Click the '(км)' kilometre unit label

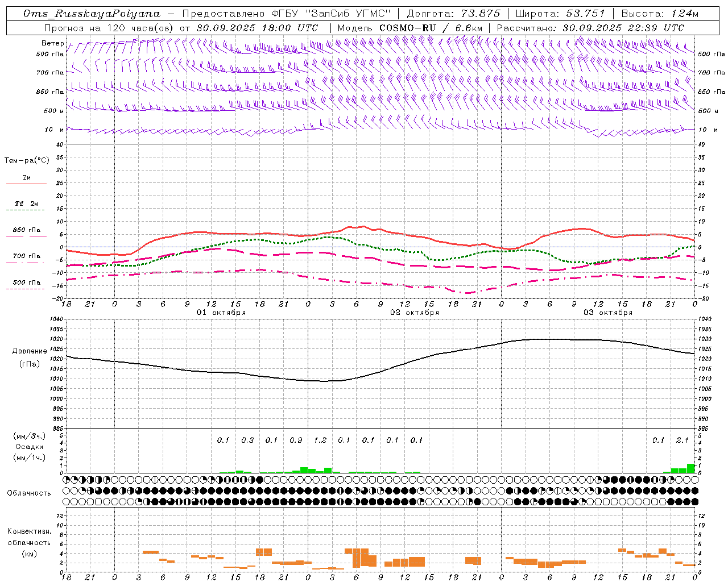point(30,554)
